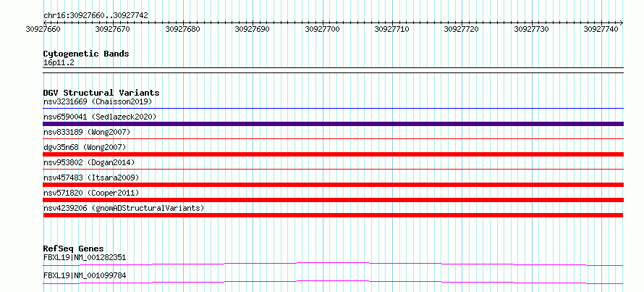
Task: Select the DGV Structural Variants track heading
Action: click(101, 93)
